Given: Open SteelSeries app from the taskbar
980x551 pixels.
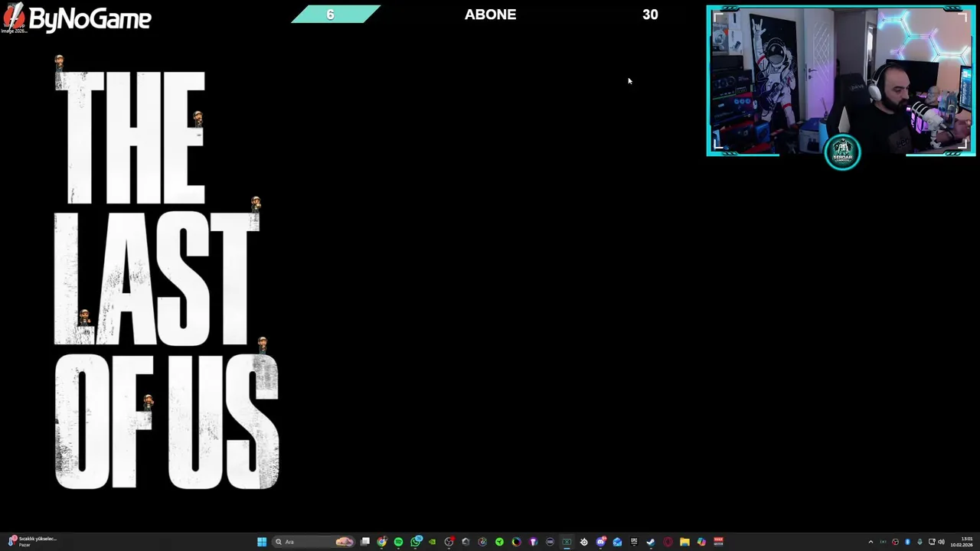Looking at the screenshot, I should (x=583, y=542).
